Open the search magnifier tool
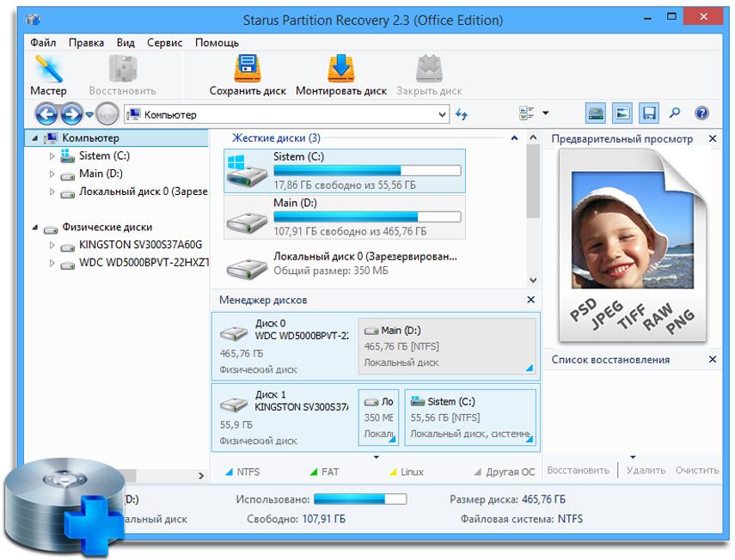Viewport: 735px width, 560px height. click(x=675, y=113)
